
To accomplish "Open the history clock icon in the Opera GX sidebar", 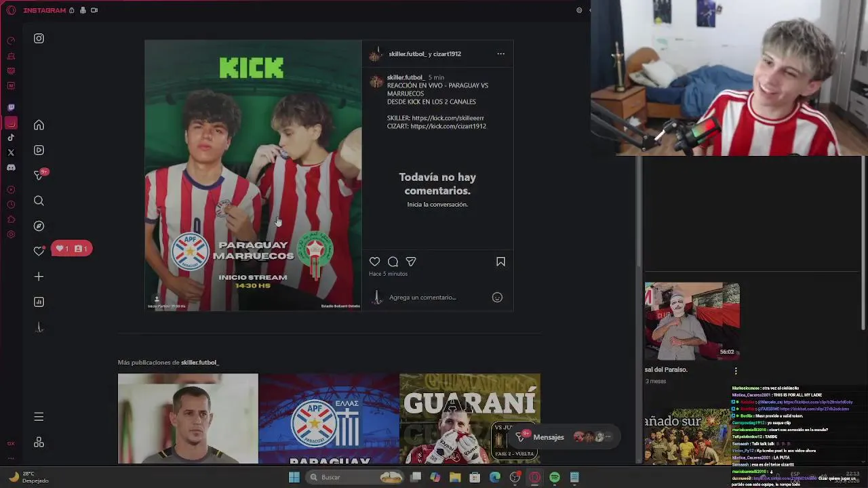I will (x=11, y=205).
